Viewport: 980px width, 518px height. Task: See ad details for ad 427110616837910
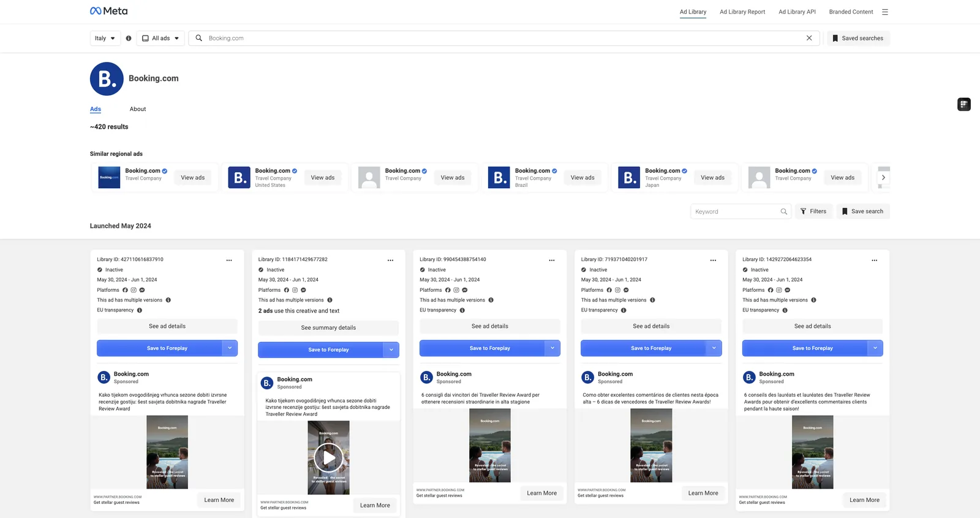click(167, 326)
